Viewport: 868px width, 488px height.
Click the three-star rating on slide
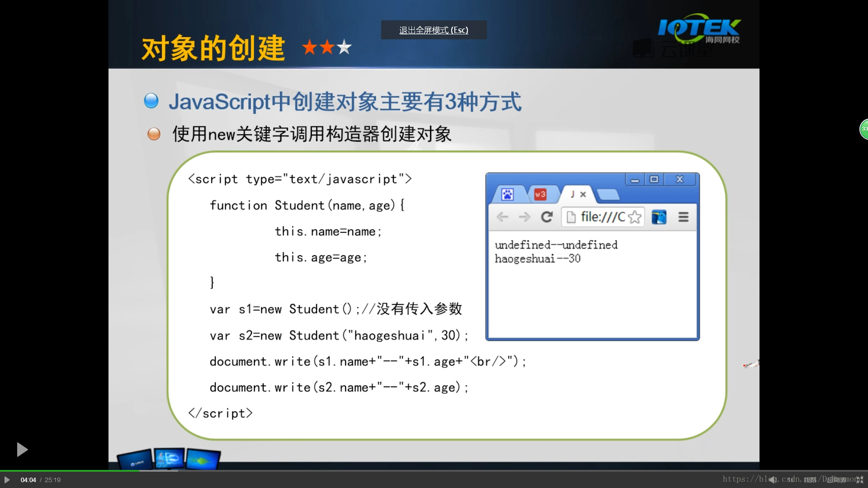(x=327, y=47)
